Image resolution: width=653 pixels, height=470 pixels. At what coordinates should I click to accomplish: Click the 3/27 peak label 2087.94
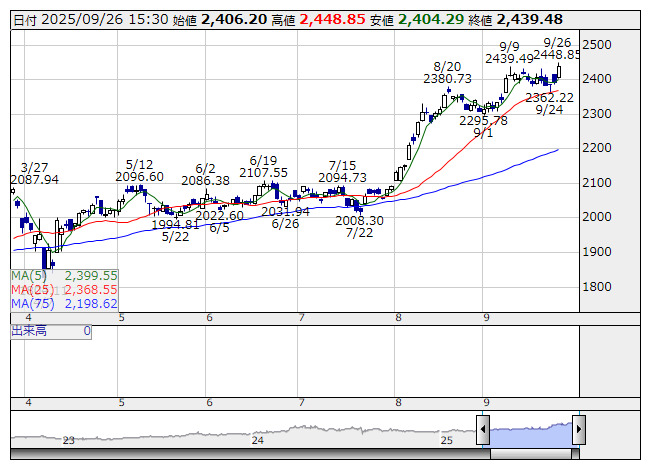pyautogui.click(x=35, y=180)
